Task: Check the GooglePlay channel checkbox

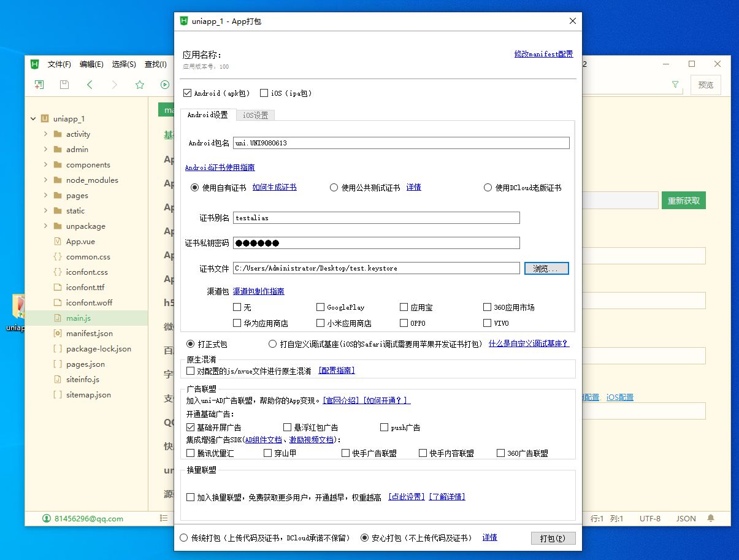Action: tap(321, 307)
